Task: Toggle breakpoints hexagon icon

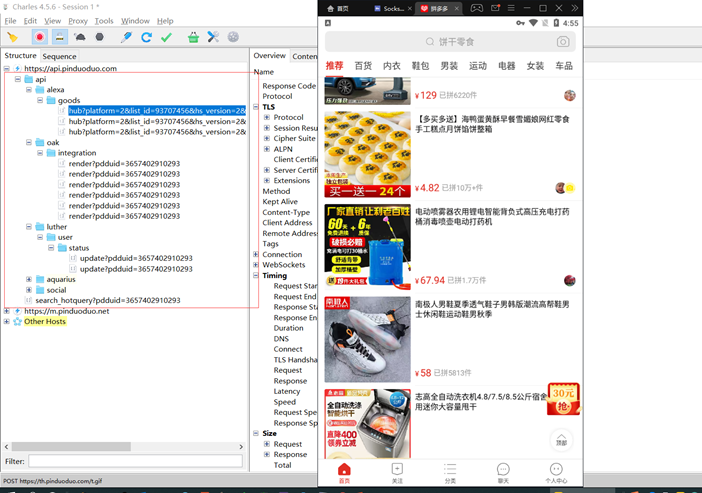Action: coord(99,37)
